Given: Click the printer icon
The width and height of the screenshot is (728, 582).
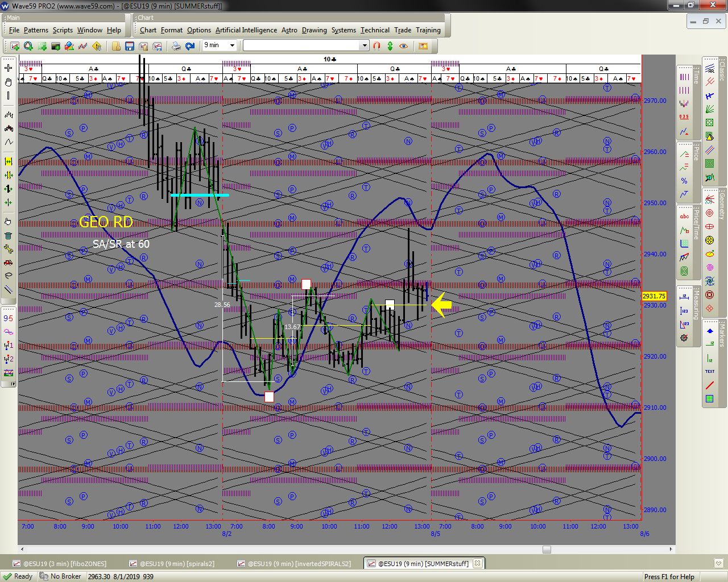Looking at the screenshot, I should 176,45.
